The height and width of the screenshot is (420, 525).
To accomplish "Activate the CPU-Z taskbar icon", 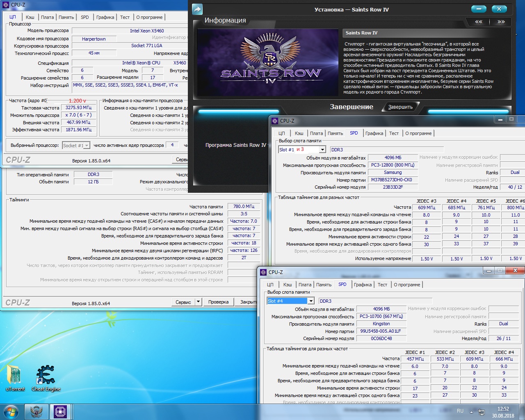I will 60,412.
